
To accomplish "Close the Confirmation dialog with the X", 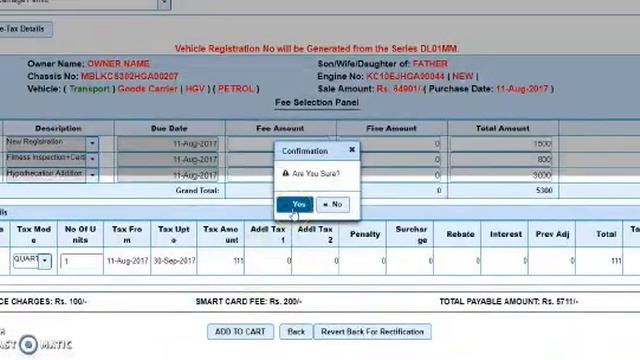I will tap(352, 150).
